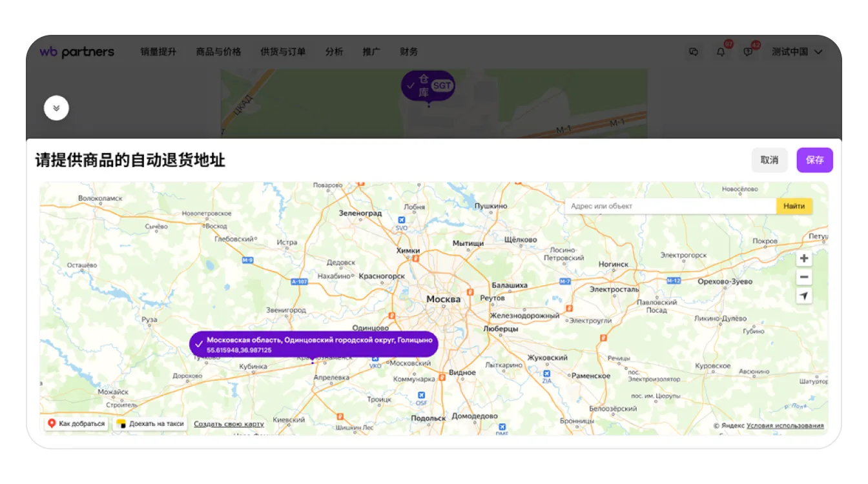
Task: Click the purple 保存 button
Action: click(x=814, y=160)
